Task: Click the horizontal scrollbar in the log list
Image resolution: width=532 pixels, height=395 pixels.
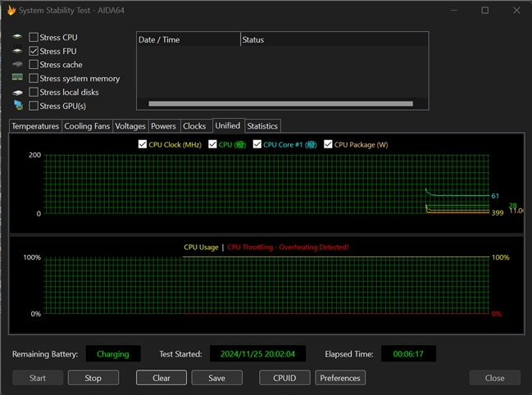Action: [x=281, y=104]
